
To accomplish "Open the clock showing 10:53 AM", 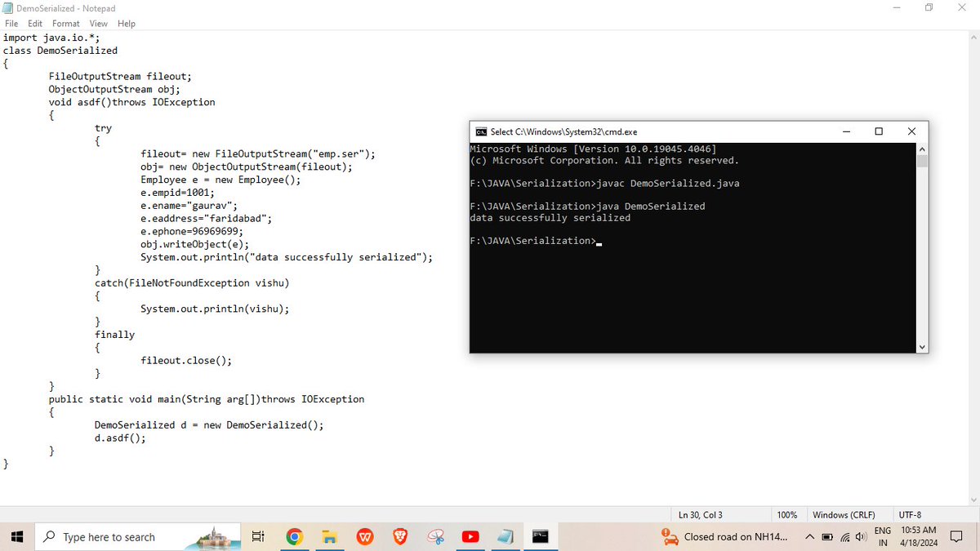I will click(918, 536).
